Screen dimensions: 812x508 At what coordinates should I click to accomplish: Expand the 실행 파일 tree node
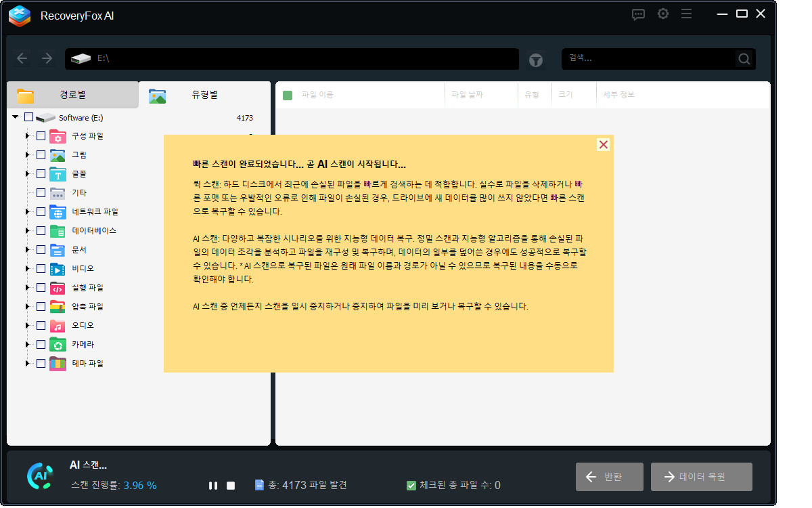27,287
